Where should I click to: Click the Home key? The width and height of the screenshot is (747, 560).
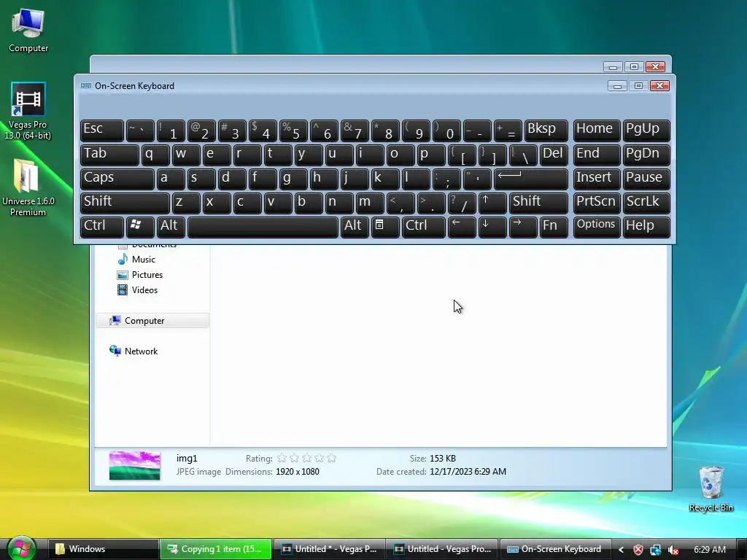(x=597, y=130)
